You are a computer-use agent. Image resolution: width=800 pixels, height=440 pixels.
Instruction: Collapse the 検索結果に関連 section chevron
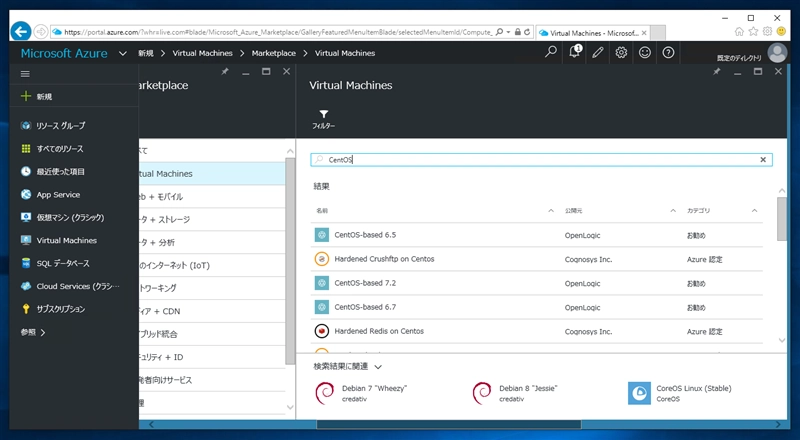click(378, 367)
